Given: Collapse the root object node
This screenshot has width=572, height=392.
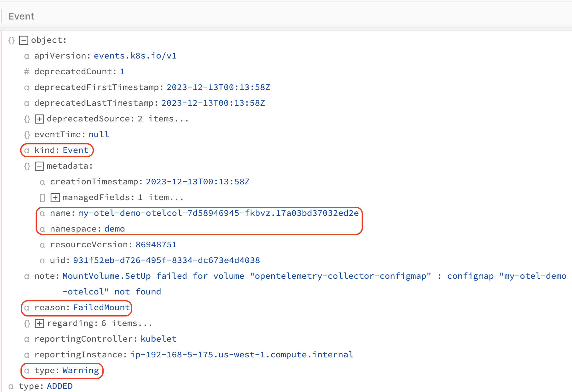Looking at the screenshot, I should click(x=24, y=40).
